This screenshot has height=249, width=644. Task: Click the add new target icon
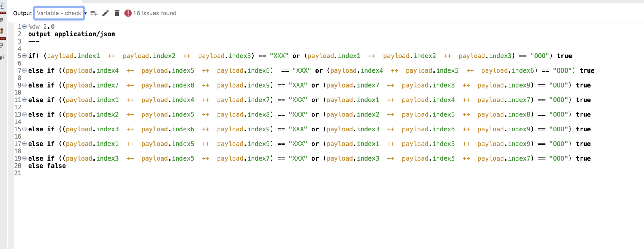coord(94,13)
